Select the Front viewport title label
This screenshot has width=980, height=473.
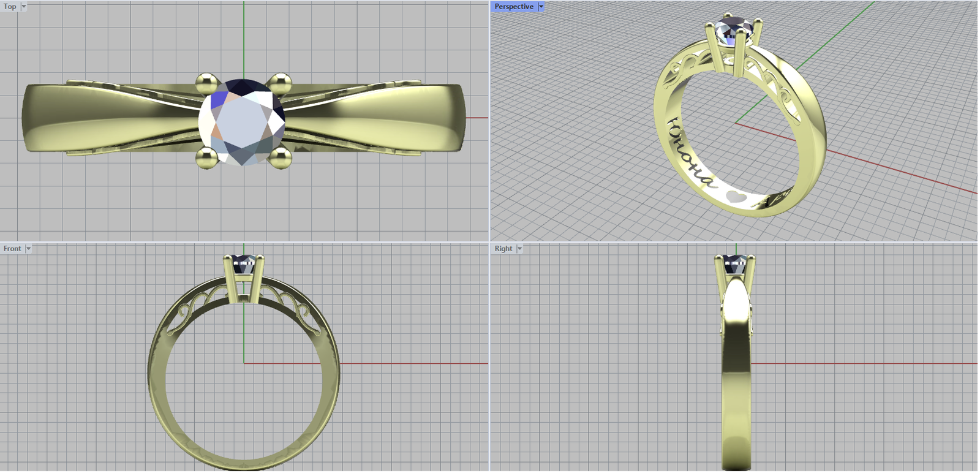coord(12,249)
